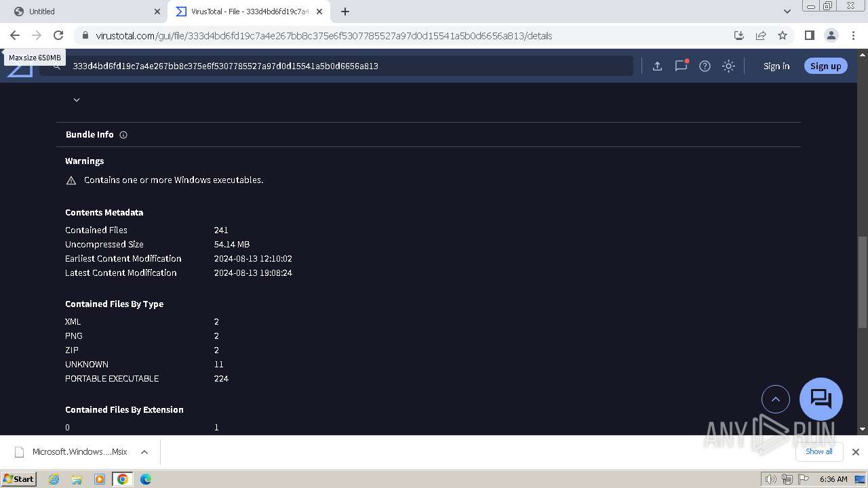The width and height of the screenshot is (868, 488).
Task: Reload the page
Action: click(x=58, y=35)
